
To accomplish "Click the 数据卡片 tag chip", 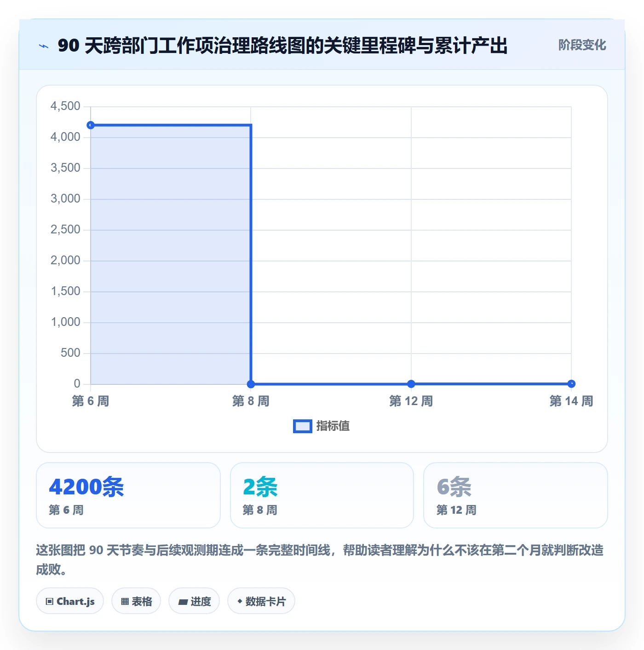I will point(261,601).
